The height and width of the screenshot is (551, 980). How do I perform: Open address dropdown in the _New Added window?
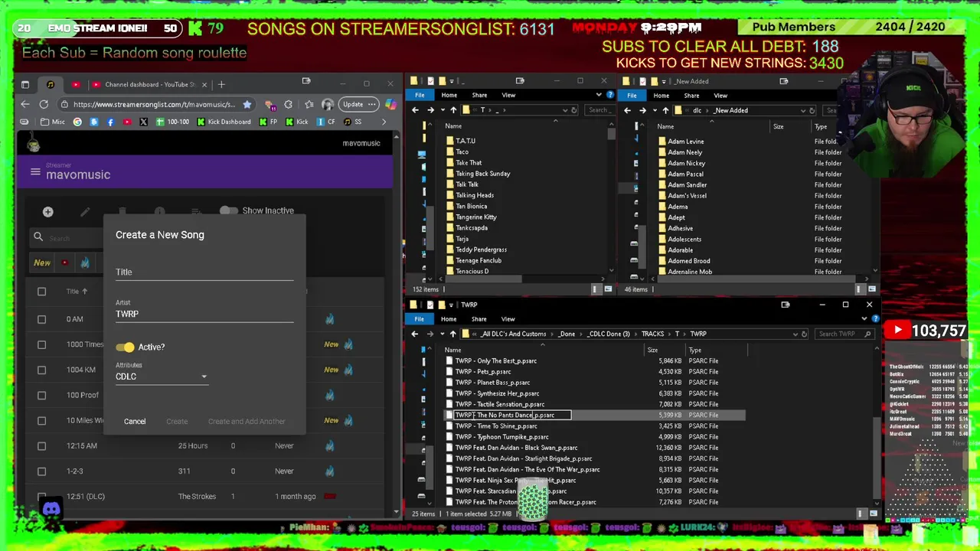coord(802,110)
